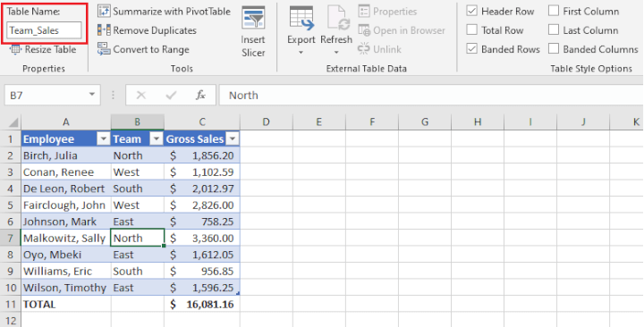644x327 pixels.
Task: Click the Convert to Range icon
Action: [x=104, y=49]
